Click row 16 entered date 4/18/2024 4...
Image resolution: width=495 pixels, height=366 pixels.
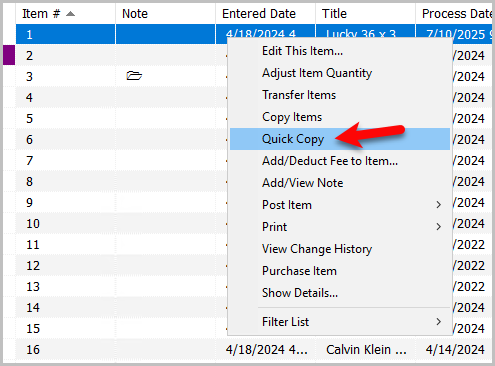tap(266, 349)
